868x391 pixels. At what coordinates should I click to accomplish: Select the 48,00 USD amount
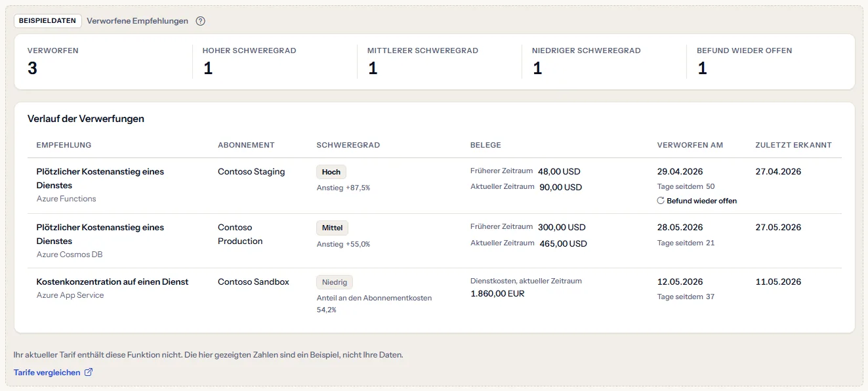pyautogui.click(x=559, y=172)
